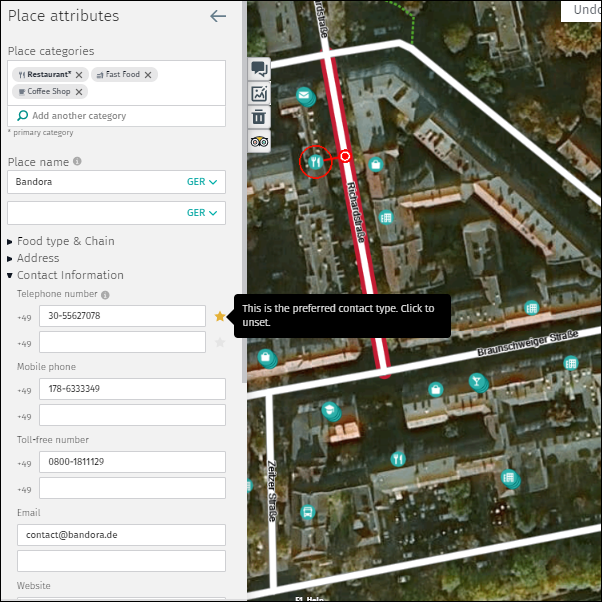The width and height of the screenshot is (602, 602).
Task: Click the back arrow in Place attributes
Action: click(x=218, y=16)
